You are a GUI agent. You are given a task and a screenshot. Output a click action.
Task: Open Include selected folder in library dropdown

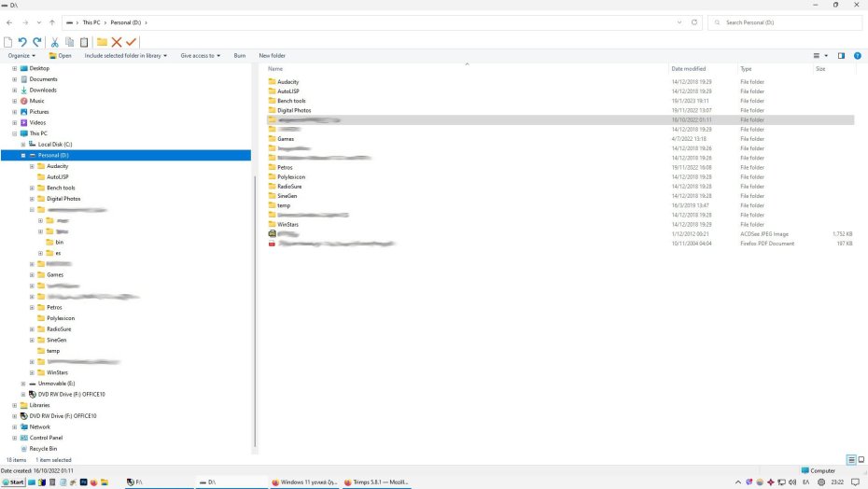(x=126, y=56)
